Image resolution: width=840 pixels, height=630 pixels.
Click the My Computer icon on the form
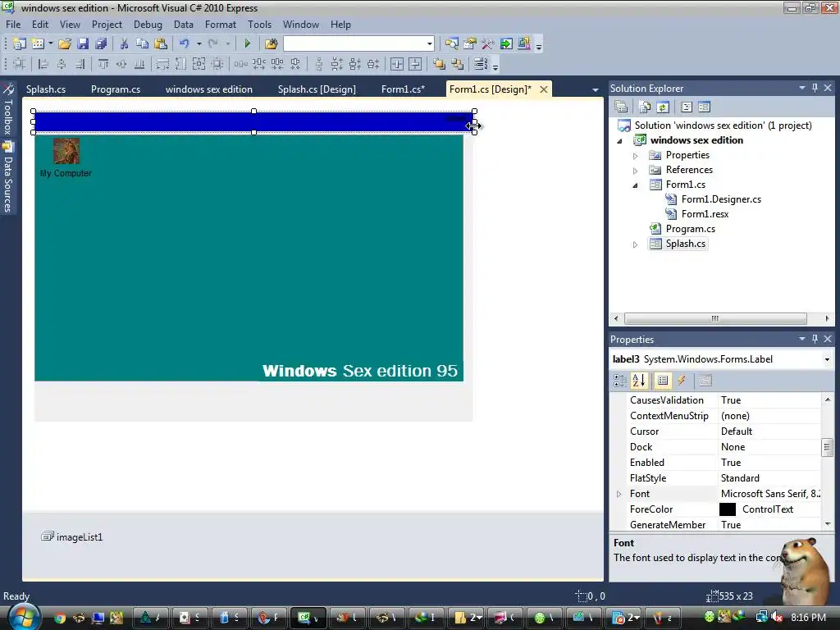click(x=66, y=151)
